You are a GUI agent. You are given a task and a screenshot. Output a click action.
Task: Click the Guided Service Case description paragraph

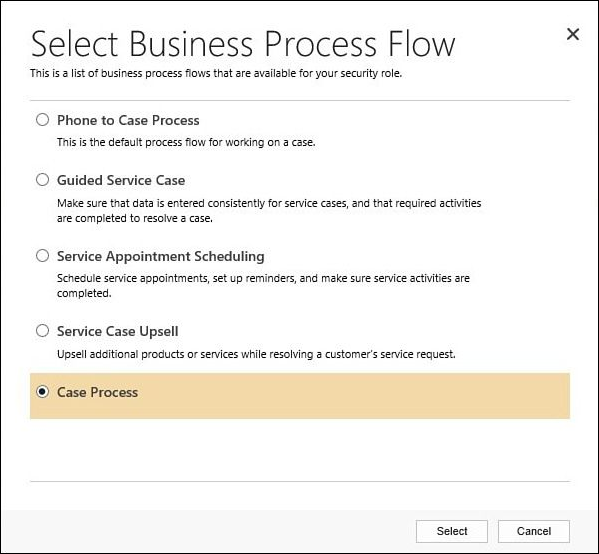pyautogui.click(x=269, y=211)
